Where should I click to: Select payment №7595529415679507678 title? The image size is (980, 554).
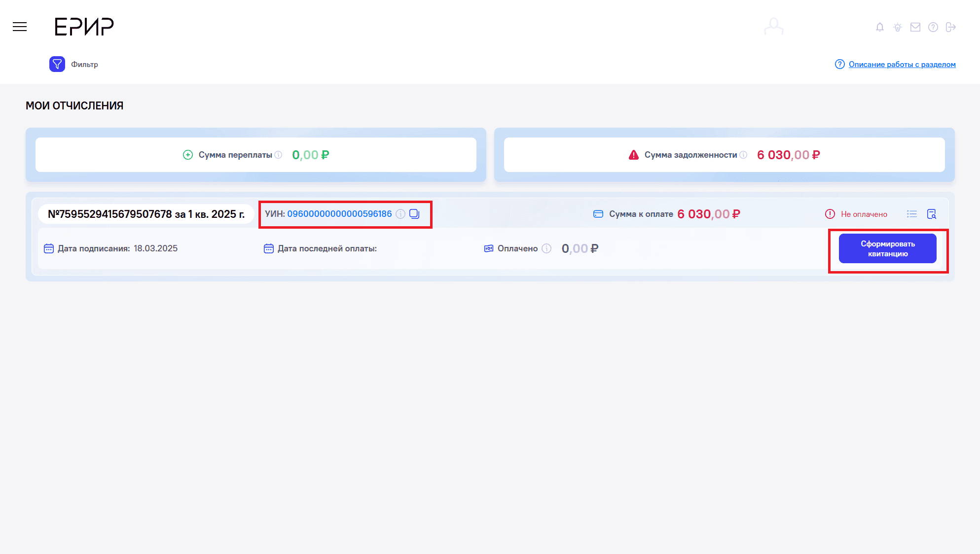click(x=146, y=214)
